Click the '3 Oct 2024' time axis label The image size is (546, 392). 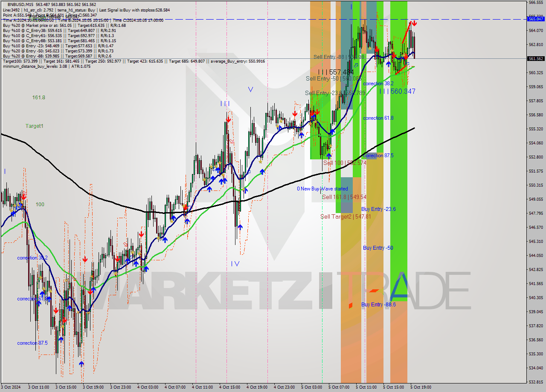coord(11,387)
